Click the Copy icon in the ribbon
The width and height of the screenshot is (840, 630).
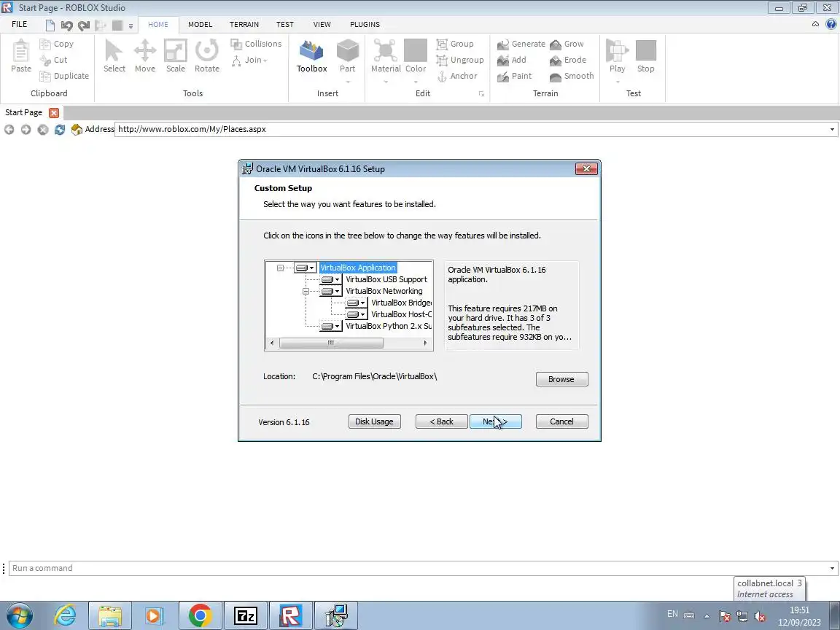[x=45, y=44]
